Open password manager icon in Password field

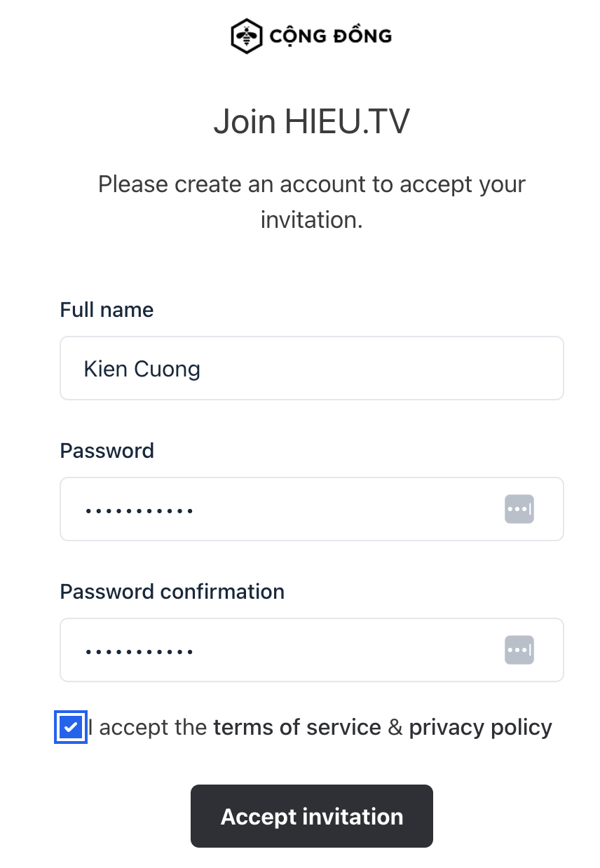519,509
